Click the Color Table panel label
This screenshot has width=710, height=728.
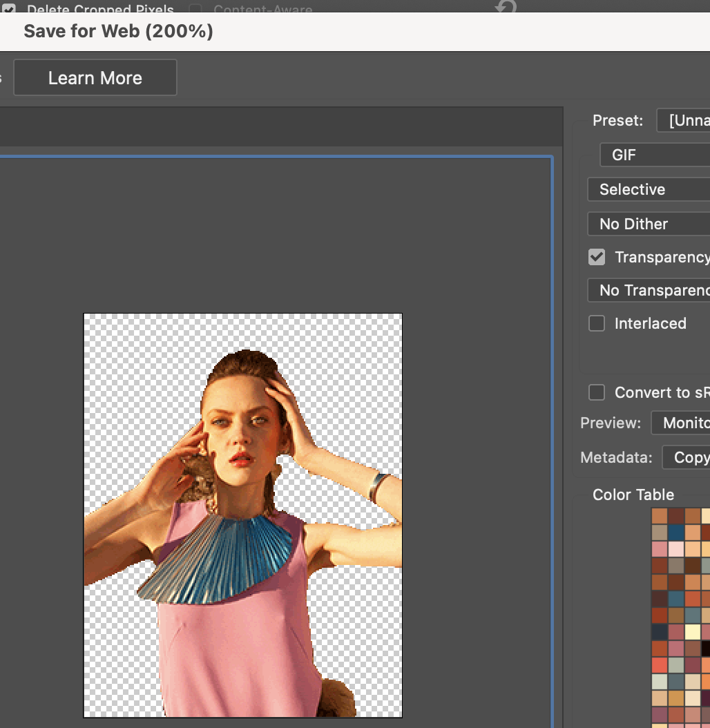633,495
